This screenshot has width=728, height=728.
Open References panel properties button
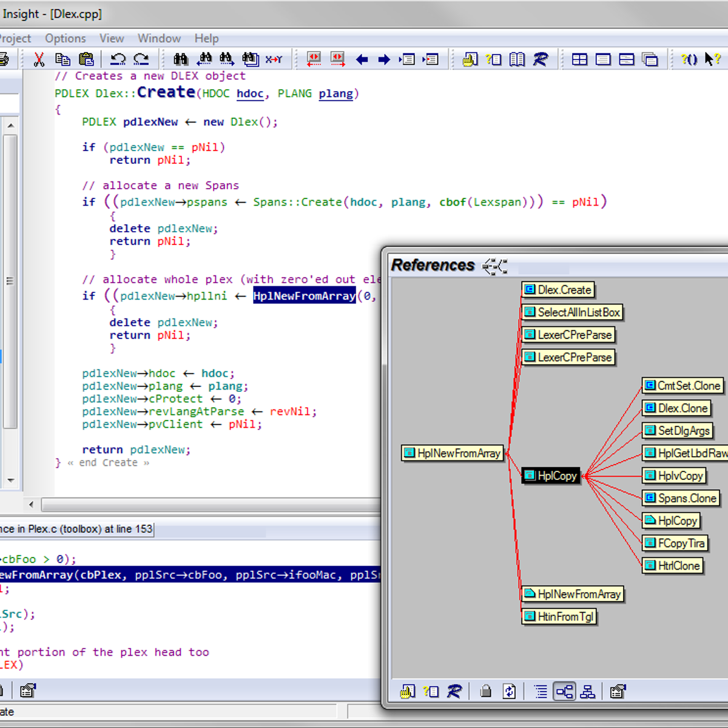tap(618, 691)
